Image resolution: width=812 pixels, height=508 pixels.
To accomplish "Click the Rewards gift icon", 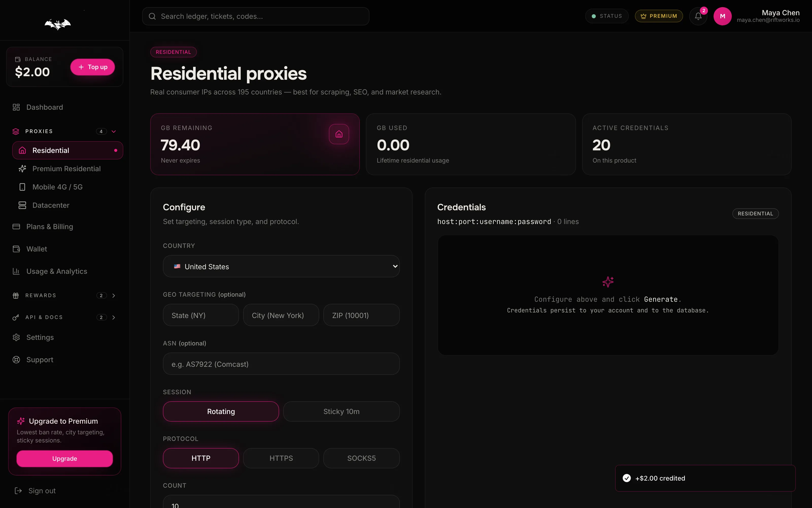I will coord(16,295).
